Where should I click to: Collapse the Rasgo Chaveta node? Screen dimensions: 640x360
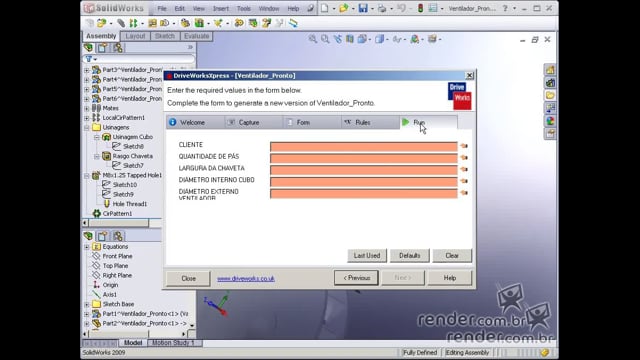coord(97,156)
